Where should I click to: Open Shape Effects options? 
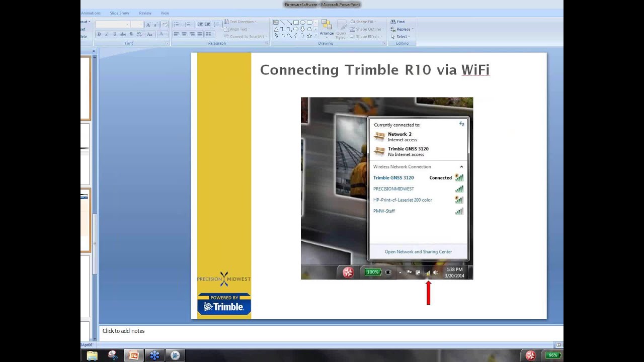tap(366, 37)
